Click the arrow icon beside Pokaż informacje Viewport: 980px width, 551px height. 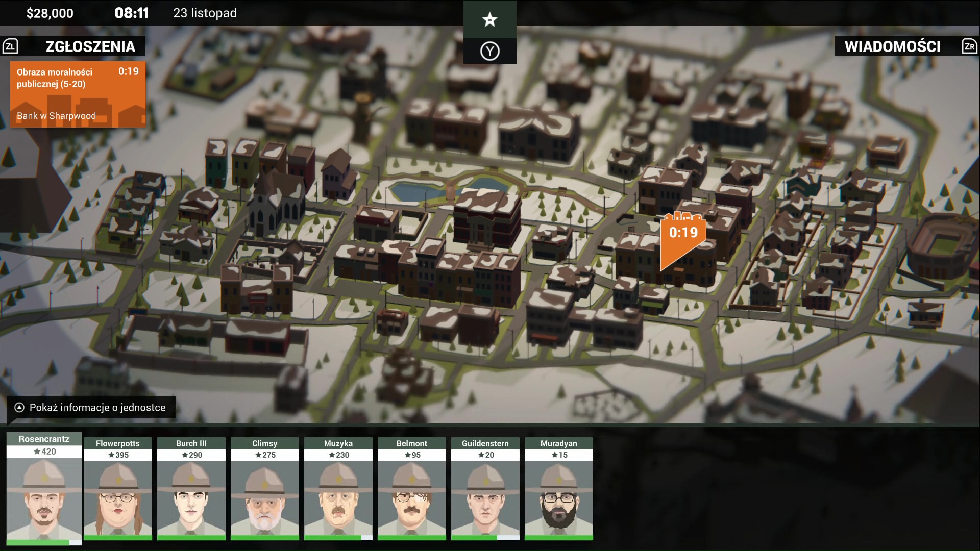19,407
